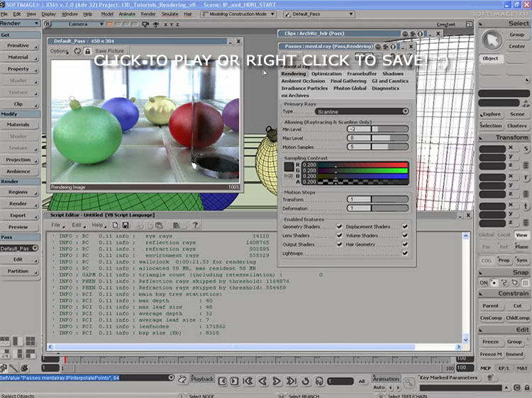The height and width of the screenshot is (398, 532).
Task: Click the refresh icon in render window
Action: (x=77, y=51)
